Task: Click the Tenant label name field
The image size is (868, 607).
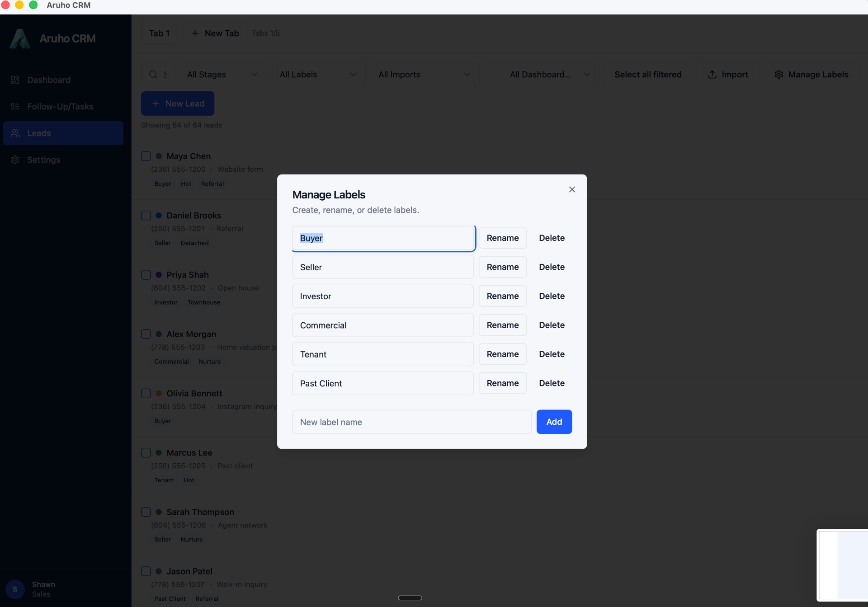Action: pyautogui.click(x=383, y=354)
